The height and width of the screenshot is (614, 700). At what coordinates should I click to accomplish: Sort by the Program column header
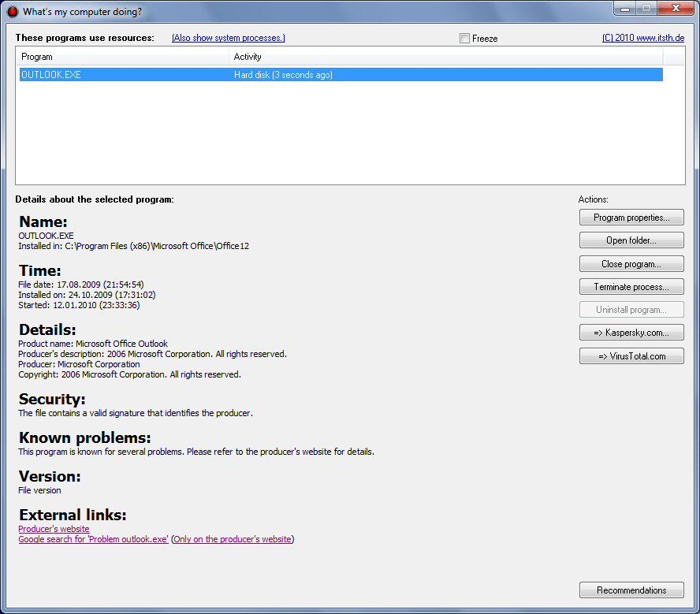122,57
